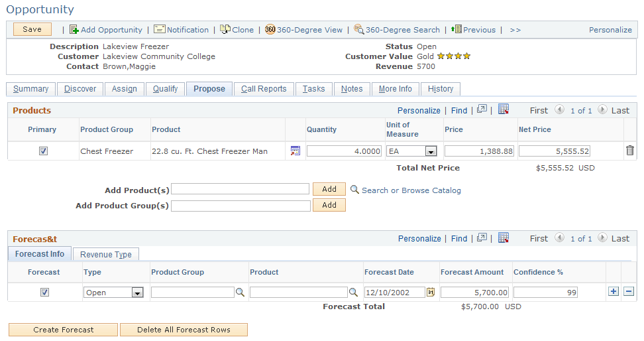Switch to the Discover tab
The height and width of the screenshot is (341, 644).
pyautogui.click(x=80, y=89)
